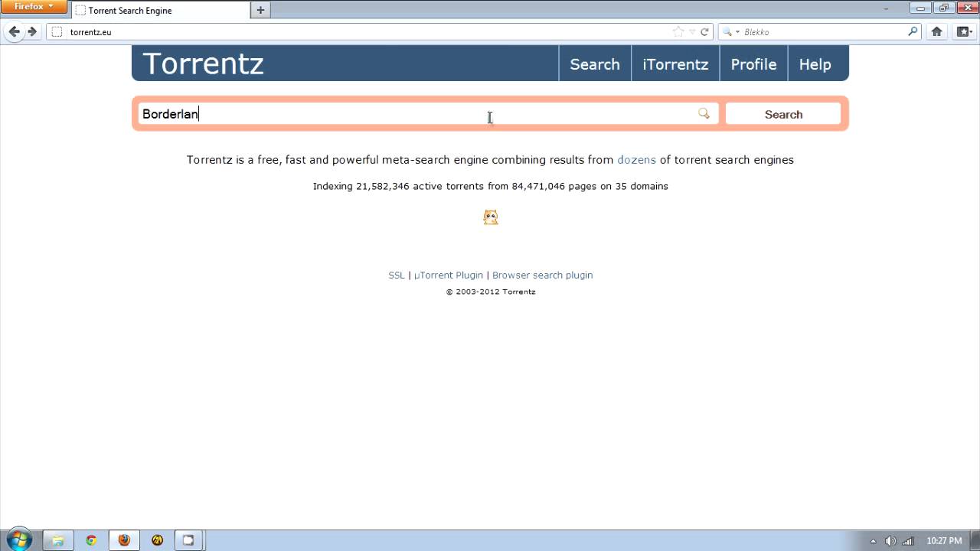The width and height of the screenshot is (980, 551).
Task: Go to the Firefox home page icon
Action: coord(936,31)
